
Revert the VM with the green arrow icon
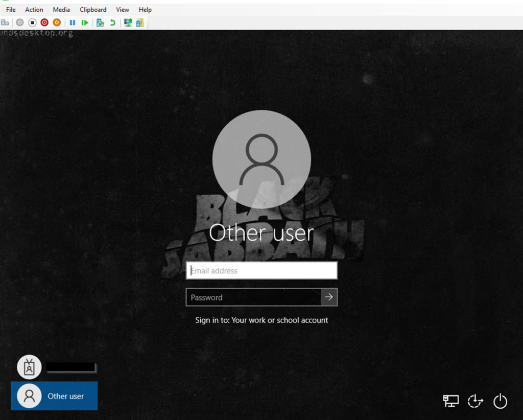(x=112, y=22)
